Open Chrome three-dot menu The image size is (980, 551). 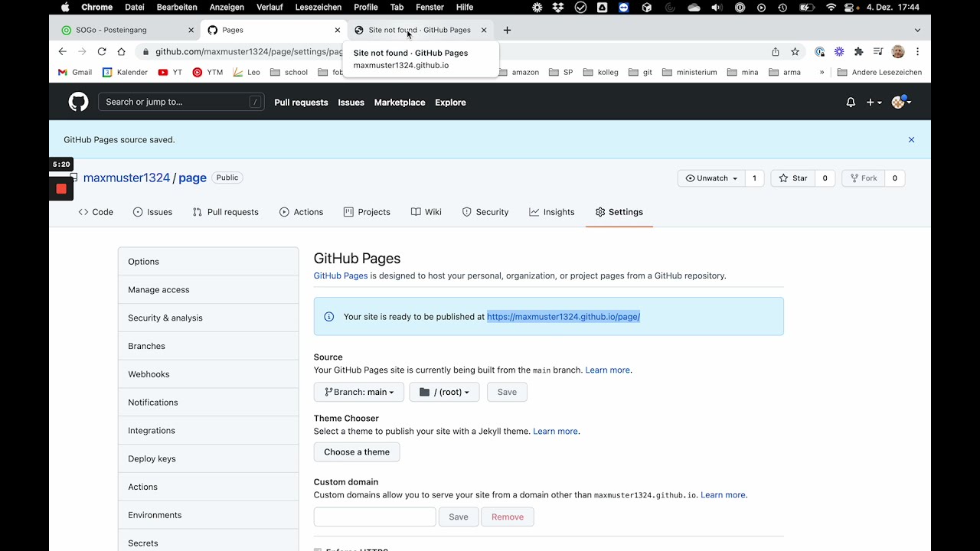(917, 51)
